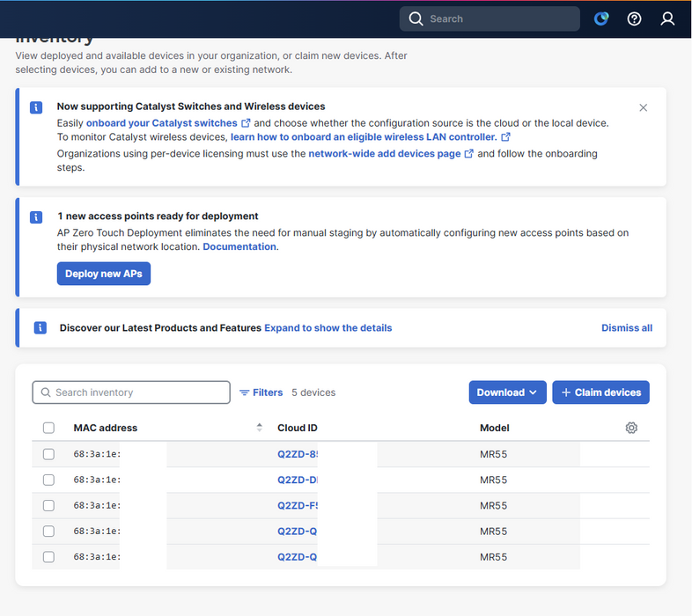Open Cloud ID link Q2ZD-F
Viewport: 692px width, 616px height.
297,505
